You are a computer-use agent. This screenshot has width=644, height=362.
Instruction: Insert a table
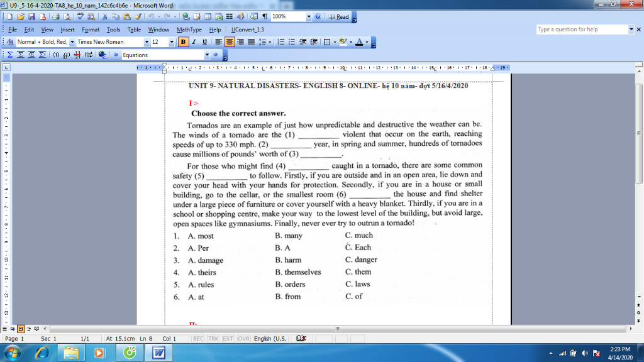click(x=208, y=17)
